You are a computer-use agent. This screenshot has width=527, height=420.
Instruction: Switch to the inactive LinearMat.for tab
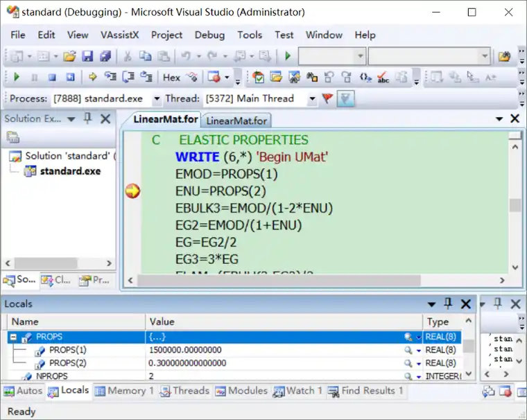[236, 121]
